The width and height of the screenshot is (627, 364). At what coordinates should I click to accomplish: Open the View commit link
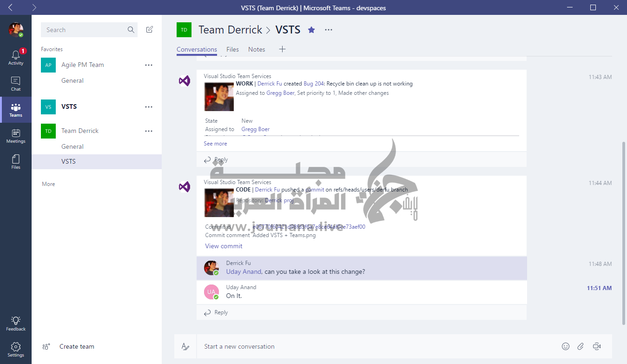(x=224, y=246)
